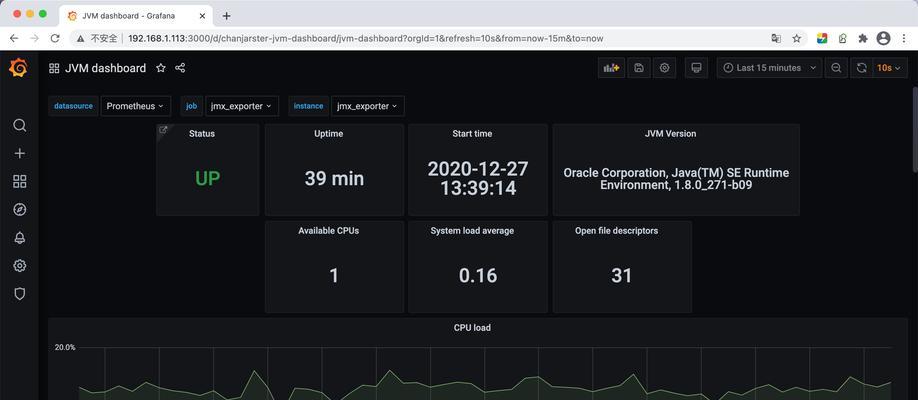Open the Search sidebar icon

point(19,125)
